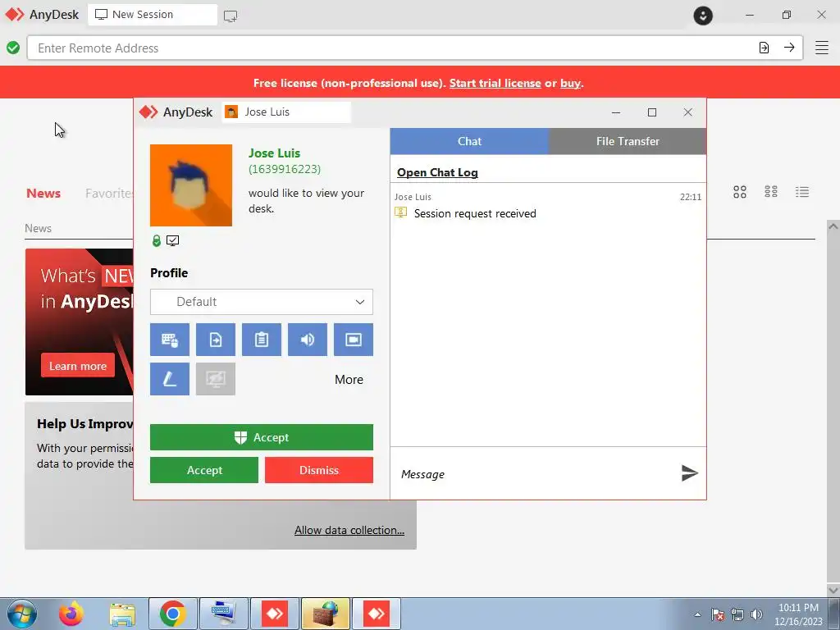Click the monitor view-desk status icon
840x630 pixels.
pos(172,241)
